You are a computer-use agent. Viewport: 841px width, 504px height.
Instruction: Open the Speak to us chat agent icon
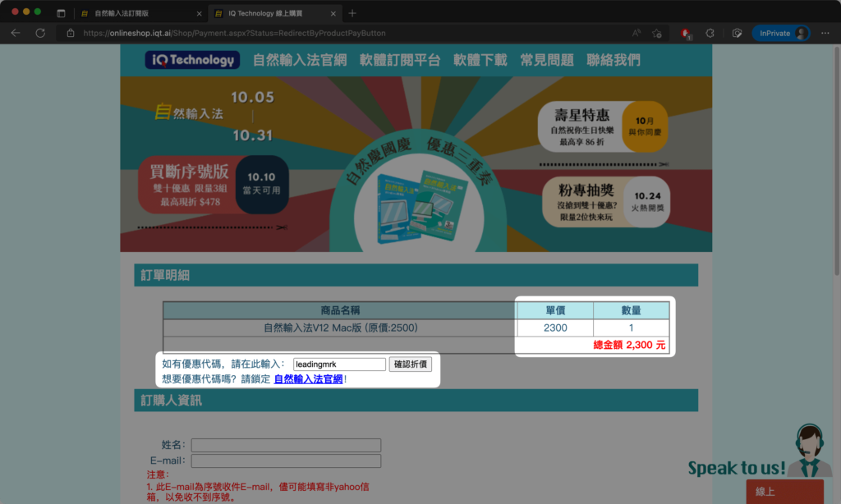tap(811, 451)
